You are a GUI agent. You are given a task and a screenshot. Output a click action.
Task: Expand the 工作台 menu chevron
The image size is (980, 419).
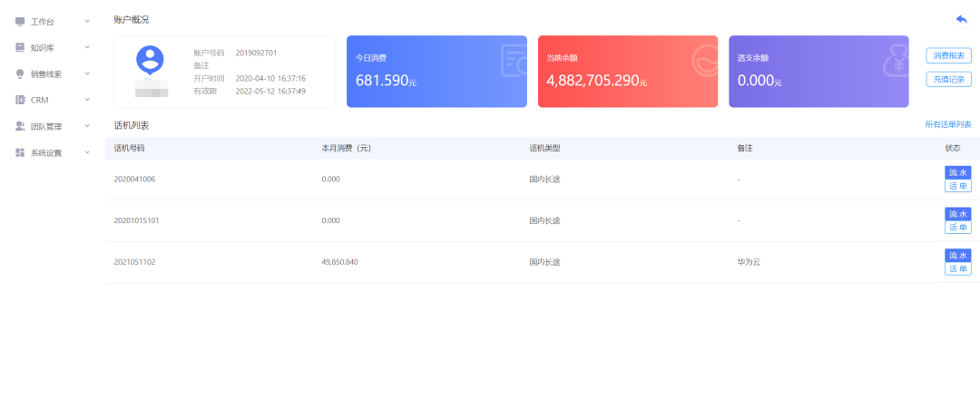(87, 21)
